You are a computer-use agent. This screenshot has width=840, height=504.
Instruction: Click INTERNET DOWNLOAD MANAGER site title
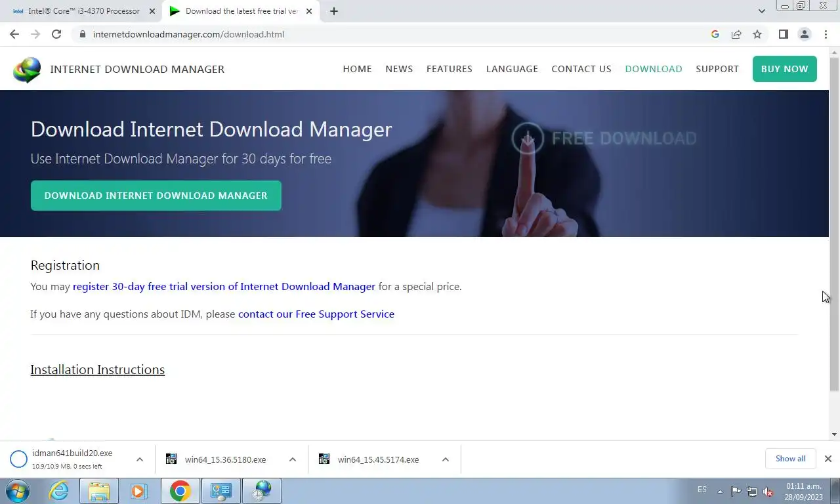(x=137, y=69)
